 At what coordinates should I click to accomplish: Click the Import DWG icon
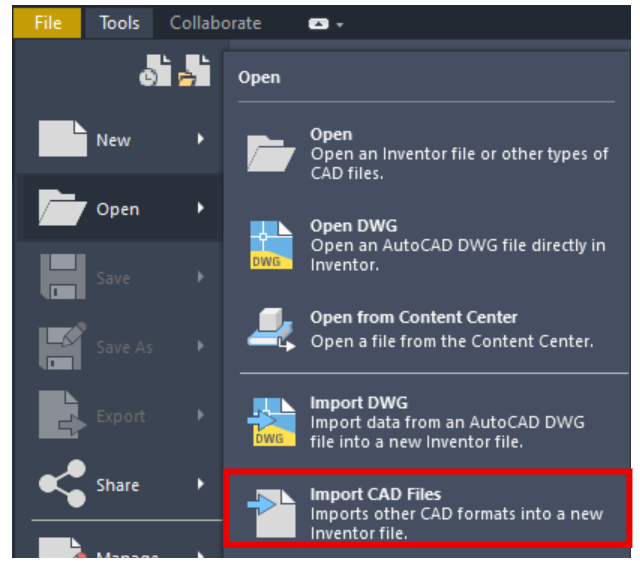[271, 420]
